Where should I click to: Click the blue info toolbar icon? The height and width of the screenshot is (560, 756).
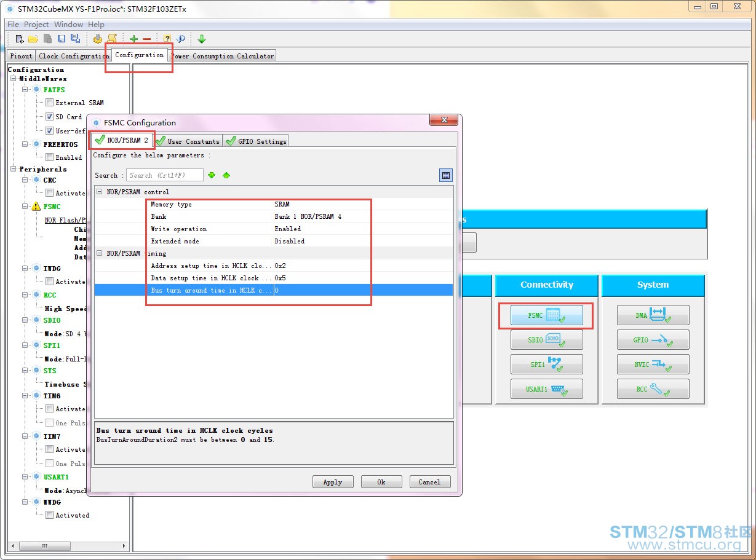pyautogui.click(x=180, y=39)
